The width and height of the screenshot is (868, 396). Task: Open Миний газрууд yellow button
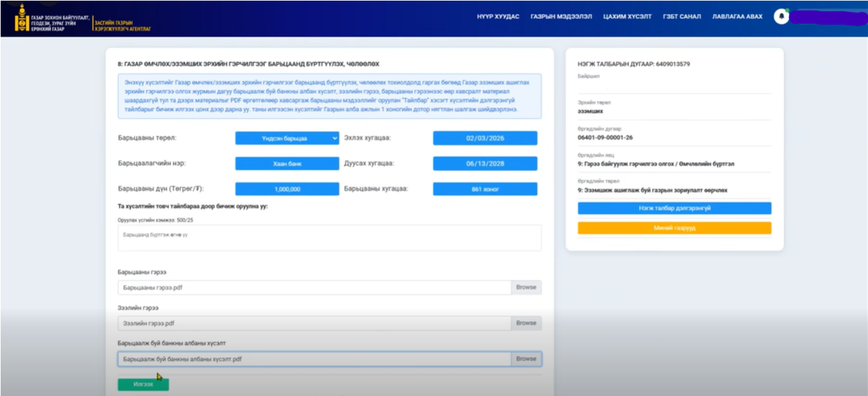point(674,228)
